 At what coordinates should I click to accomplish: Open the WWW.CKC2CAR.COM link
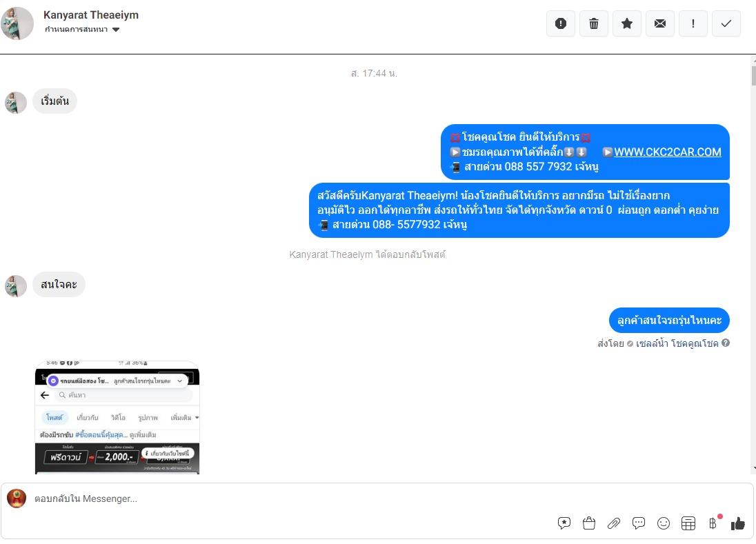pos(667,152)
